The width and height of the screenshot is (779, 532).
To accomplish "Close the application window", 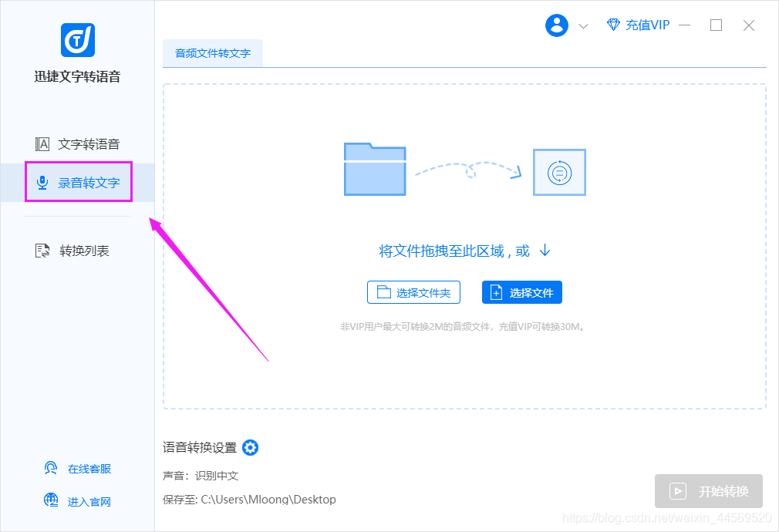I will (749, 25).
